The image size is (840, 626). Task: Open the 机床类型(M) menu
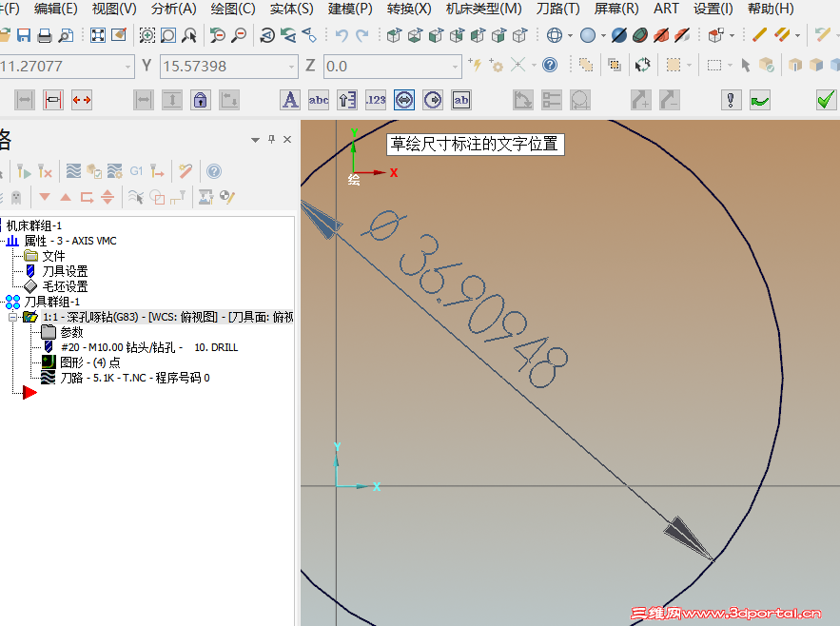[x=484, y=9]
